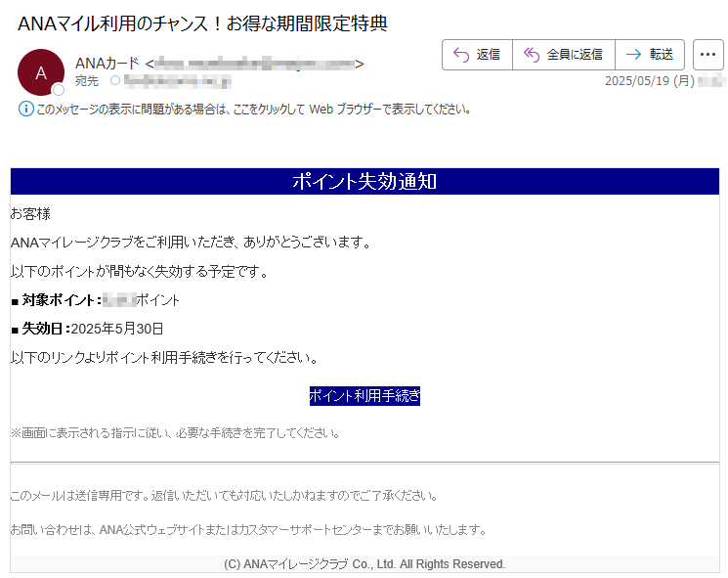Screen dimensions: 728x578
Task: Open the more actions ellipsis menu
Action: click(708, 55)
